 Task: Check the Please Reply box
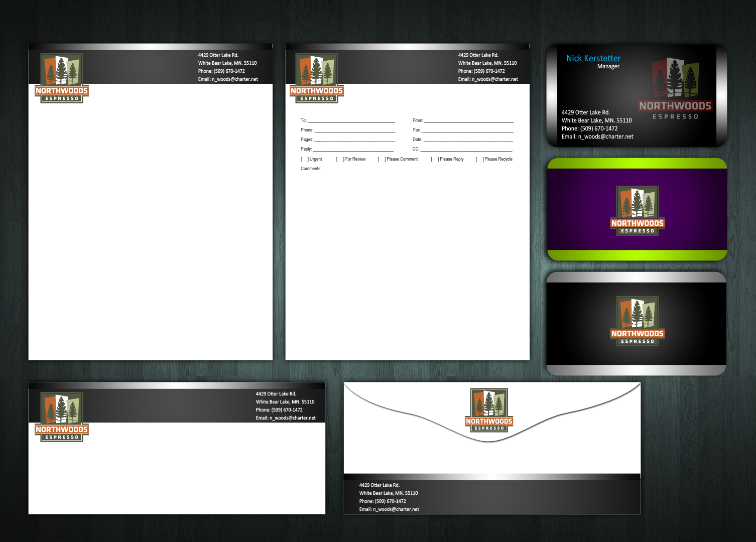pos(435,159)
